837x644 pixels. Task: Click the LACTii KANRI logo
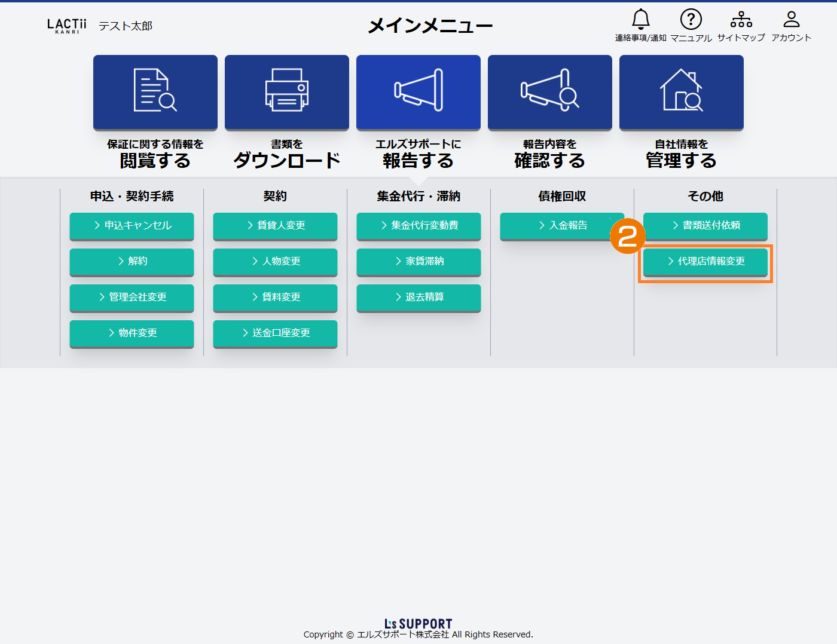pos(67,26)
